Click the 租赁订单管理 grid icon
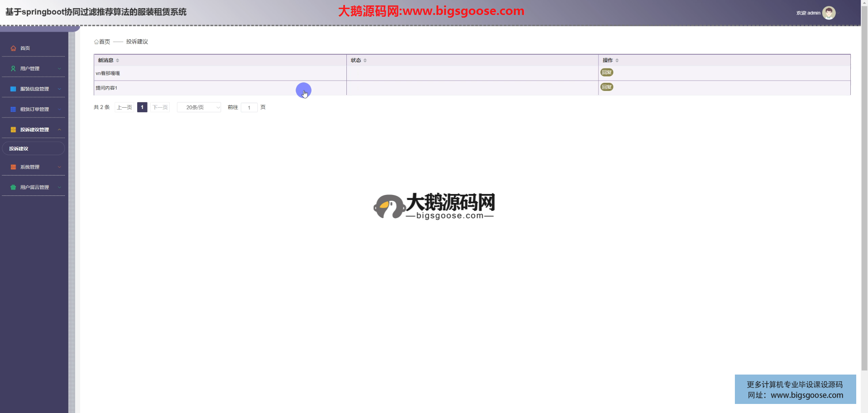Screen dimensions: 868x413 coord(13,109)
